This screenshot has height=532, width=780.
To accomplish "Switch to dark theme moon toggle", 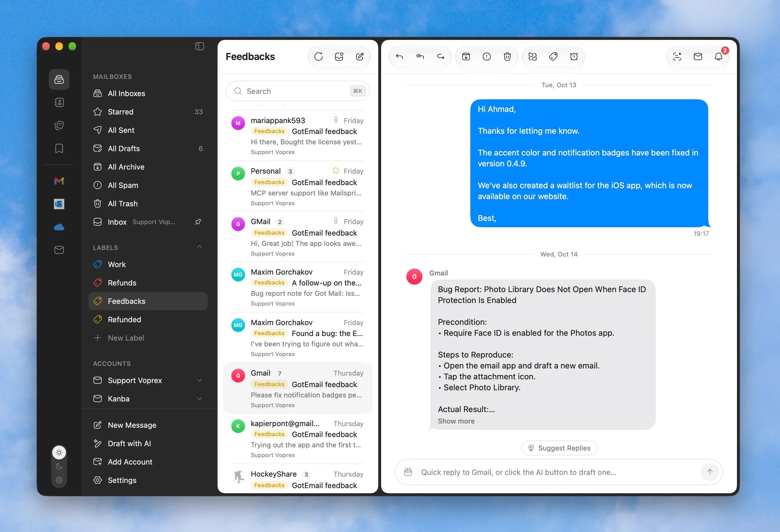I will tap(59, 466).
